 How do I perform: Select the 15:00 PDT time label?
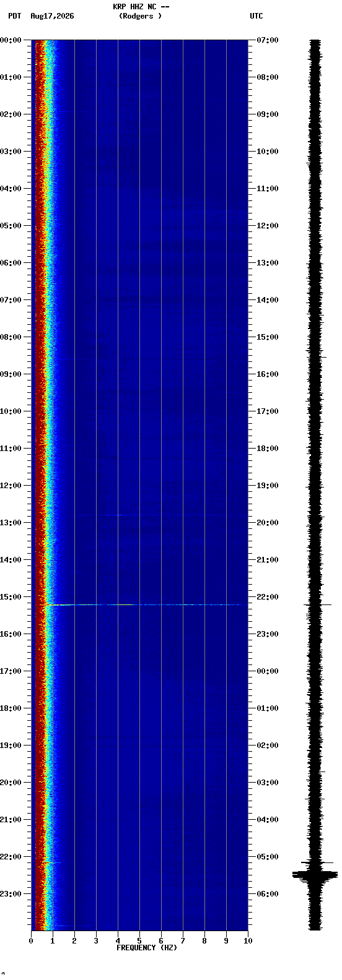pyautogui.click(x=11, y=597)
